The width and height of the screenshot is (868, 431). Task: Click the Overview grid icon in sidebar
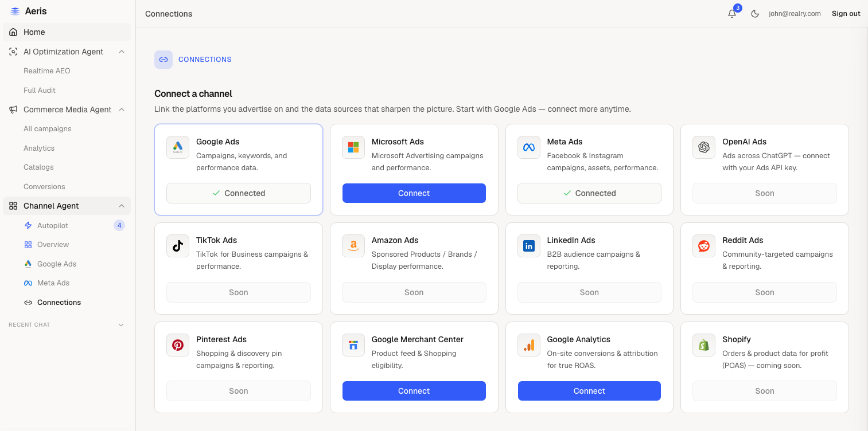coord(28,245)
